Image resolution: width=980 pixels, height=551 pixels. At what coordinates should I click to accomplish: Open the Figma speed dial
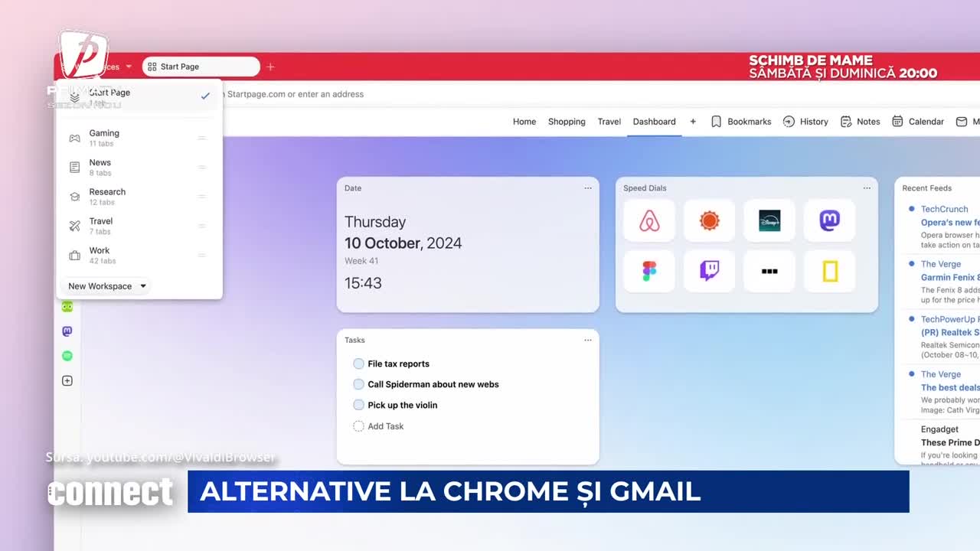click(649, 271)
